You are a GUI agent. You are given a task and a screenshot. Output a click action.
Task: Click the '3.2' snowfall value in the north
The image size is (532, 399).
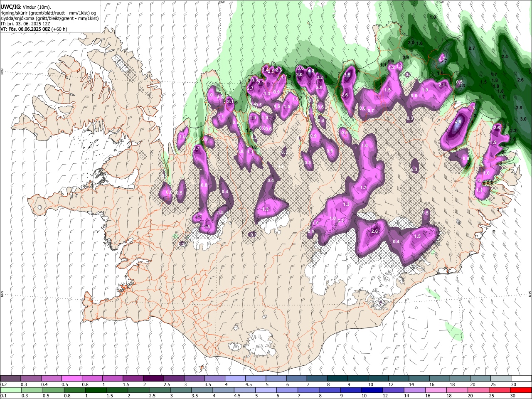point(320,77)
